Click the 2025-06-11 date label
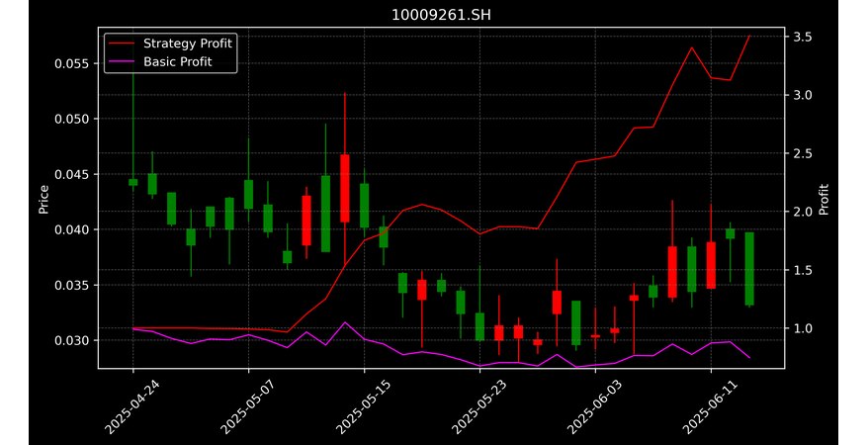868x445 pixels. click(710, 407)
